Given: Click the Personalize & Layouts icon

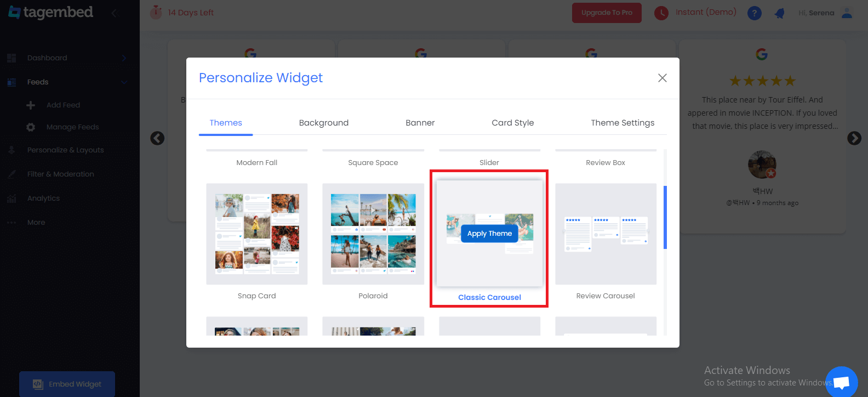Looking at the screenshot, I should click(12, 150).
